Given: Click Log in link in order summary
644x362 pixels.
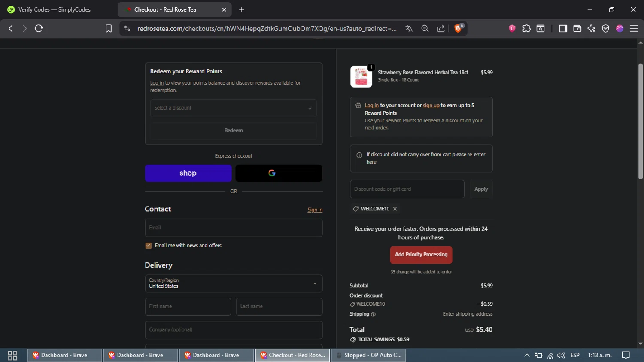Looking at the screenshot, I should (x=372, y=105).
